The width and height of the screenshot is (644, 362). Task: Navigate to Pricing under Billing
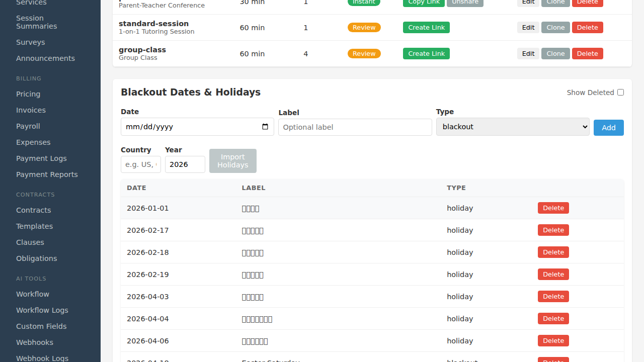click(28, 94)
